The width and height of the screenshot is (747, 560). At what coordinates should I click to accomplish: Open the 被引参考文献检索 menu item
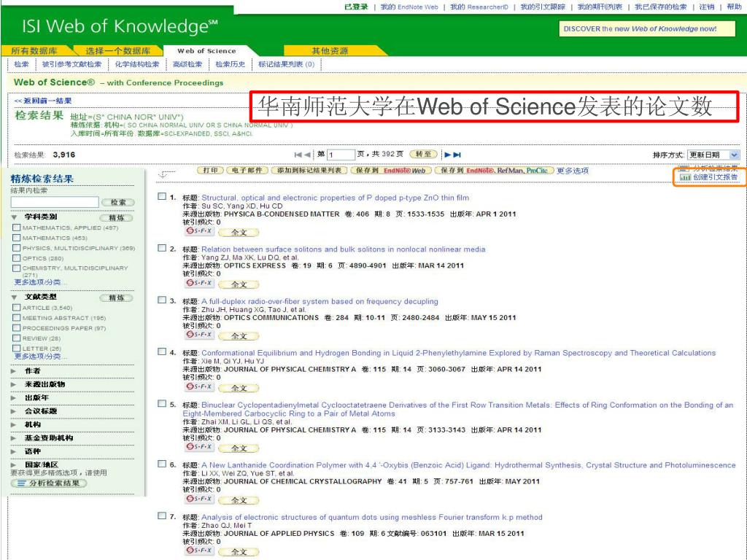pyautogui.click(x=71, y=64)
